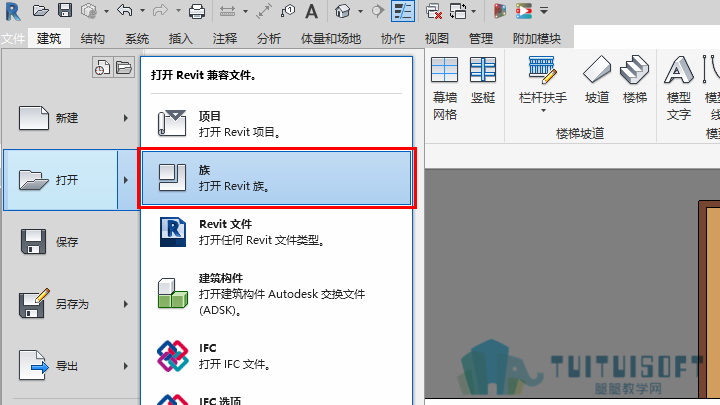Select the Measure between two references tool
Screen dimensions: 720x405
point(227,11)
